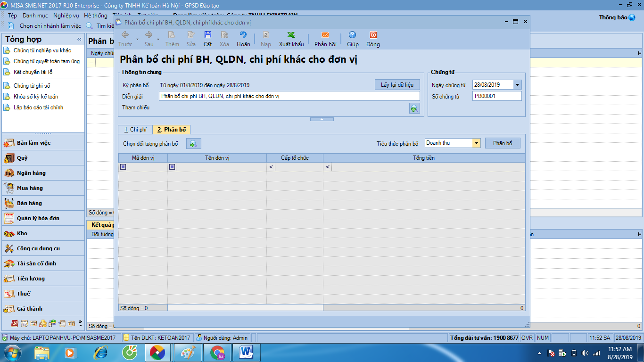Open the Nghiệp vụ menu
Viewport: 644px width, 362px height.
66,16
